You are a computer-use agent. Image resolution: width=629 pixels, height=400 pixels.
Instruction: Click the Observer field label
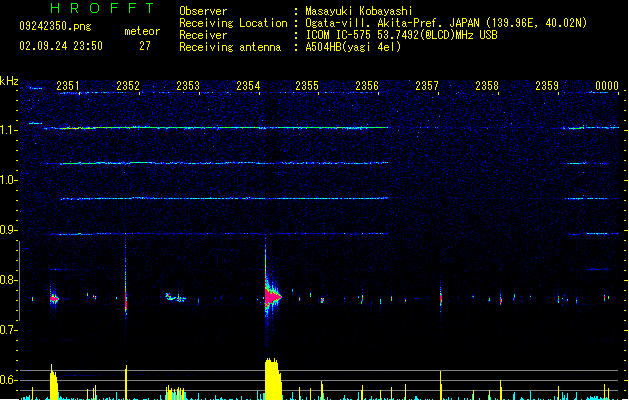click(203, 11)
